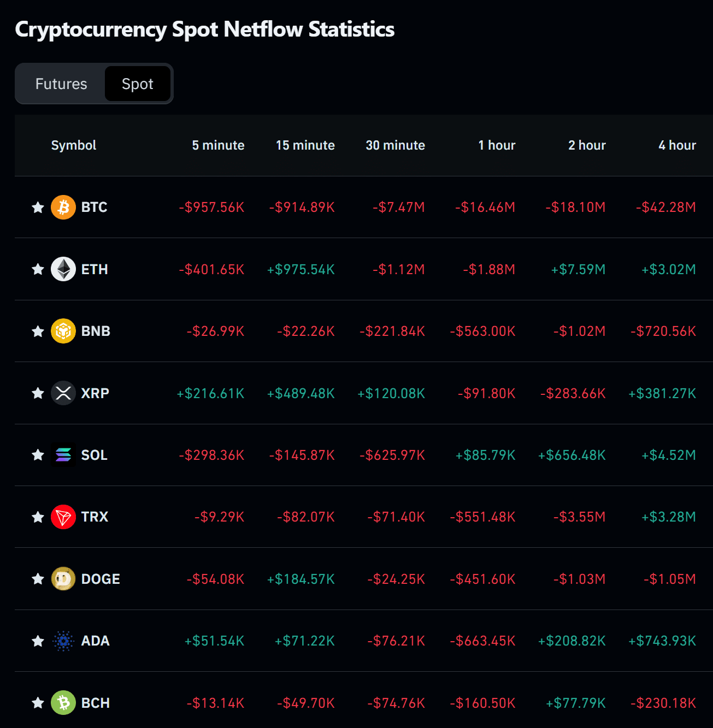Click the Bitcoin Cash logo icon

tap(63, 703)
